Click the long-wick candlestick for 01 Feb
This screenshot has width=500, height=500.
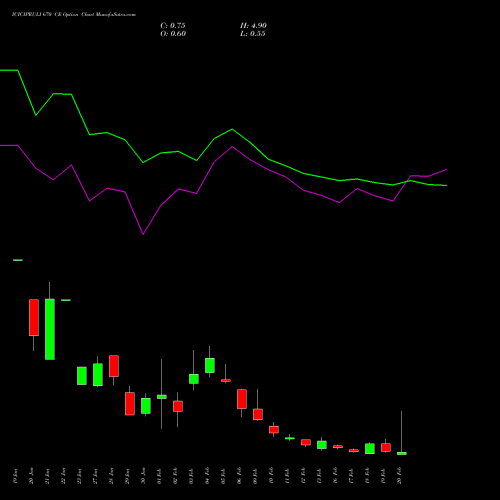(162, 397)
